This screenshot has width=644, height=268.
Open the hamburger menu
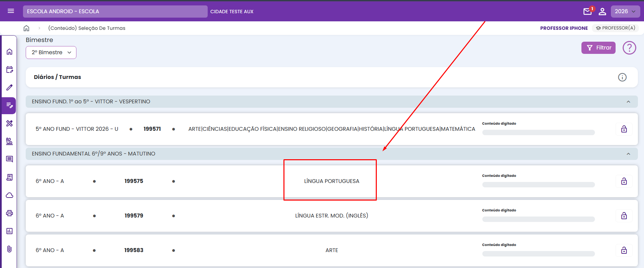tap(11, 11)
